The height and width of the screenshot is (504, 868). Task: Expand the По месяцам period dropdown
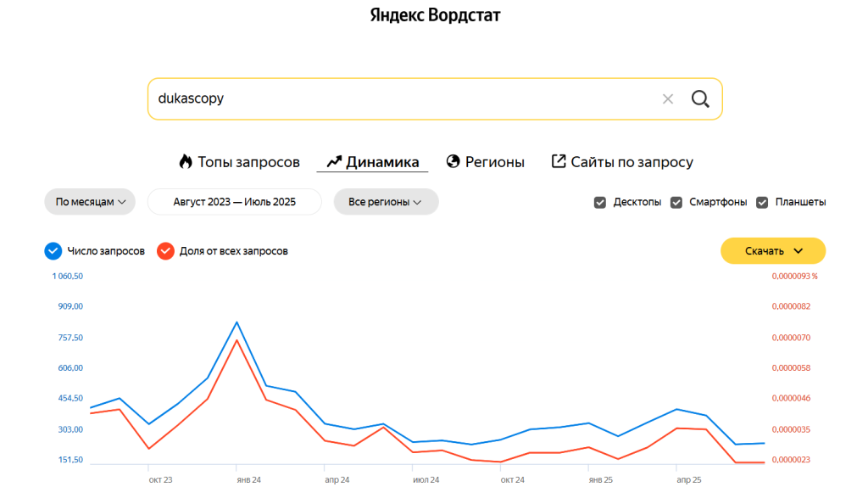90,202
